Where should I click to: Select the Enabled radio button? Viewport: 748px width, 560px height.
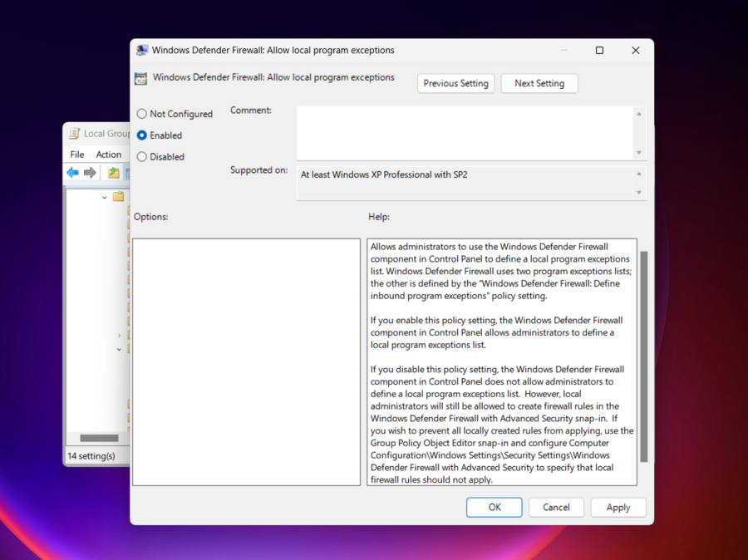pos(142,135)
